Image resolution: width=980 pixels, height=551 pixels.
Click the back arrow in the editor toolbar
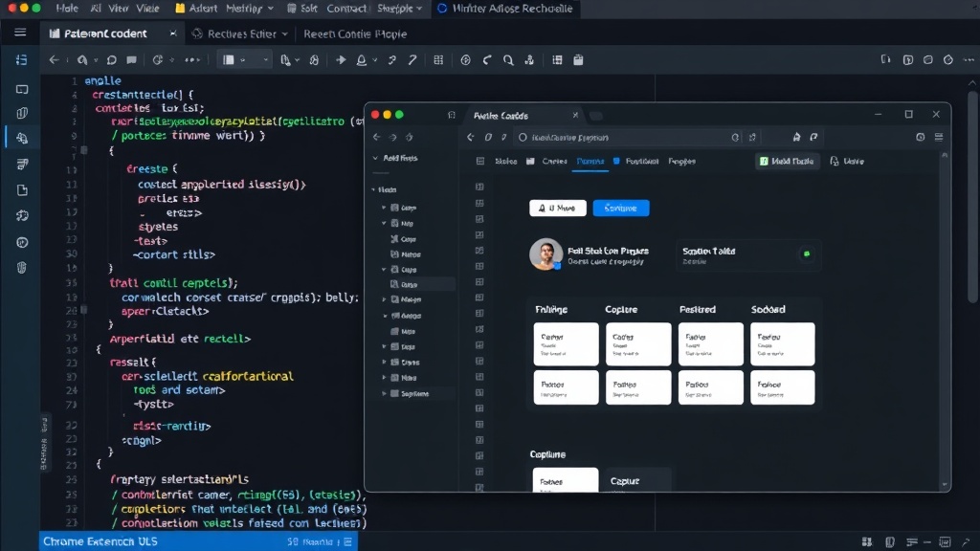(x=54, y=60)
